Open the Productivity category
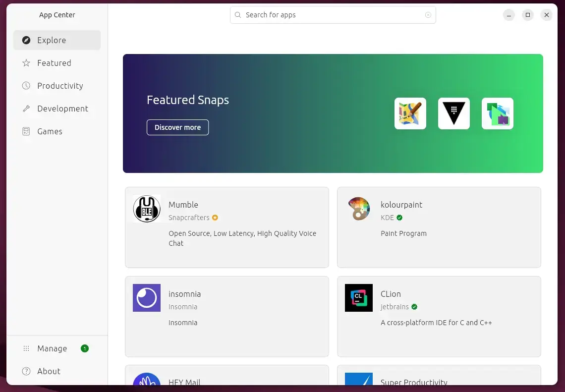This screenshot has height=392, width=565. click(x=59, y=86)
